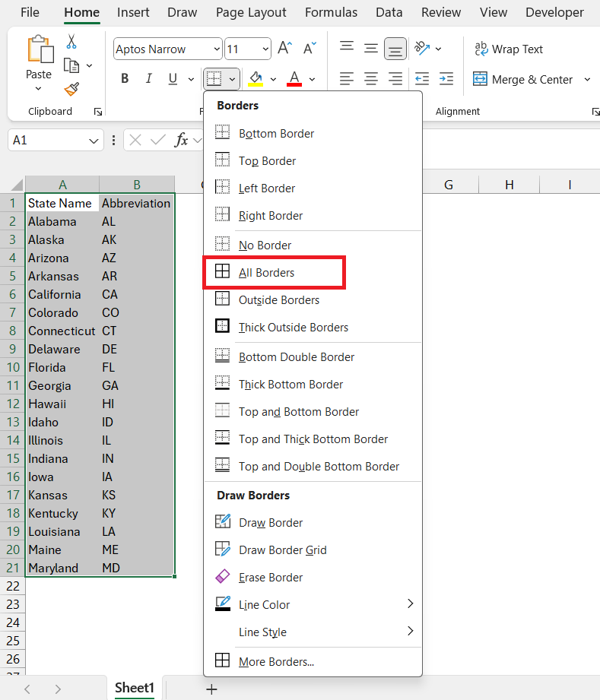This screenshot has height=700, width=600.
Task: Open the Line Color submenu
Action: [313, 604]
